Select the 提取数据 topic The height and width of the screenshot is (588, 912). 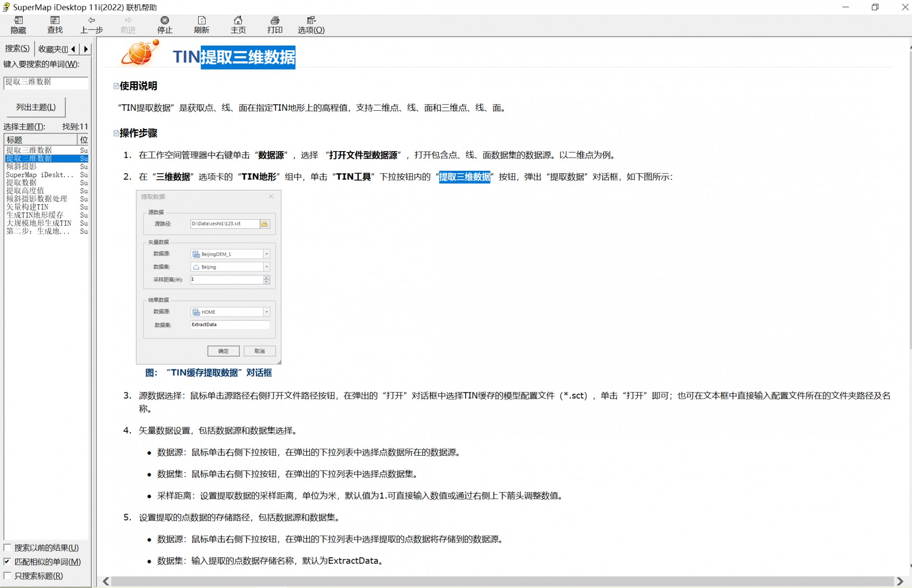[x=47, y=183]
